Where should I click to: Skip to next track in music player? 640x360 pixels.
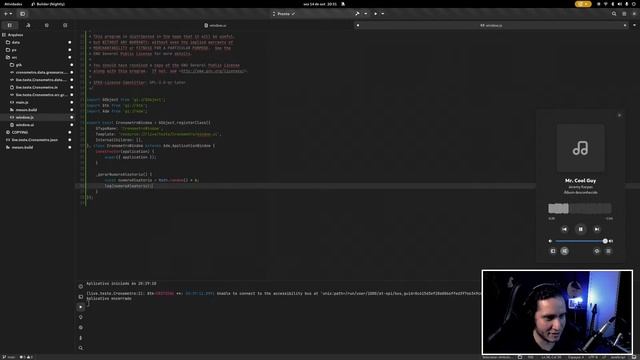597,229
